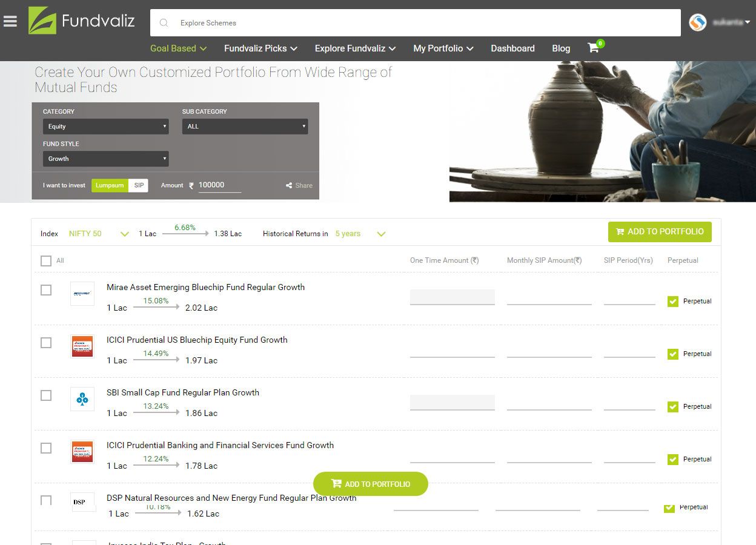Click the potter banner image

click(x=603, y=131)
